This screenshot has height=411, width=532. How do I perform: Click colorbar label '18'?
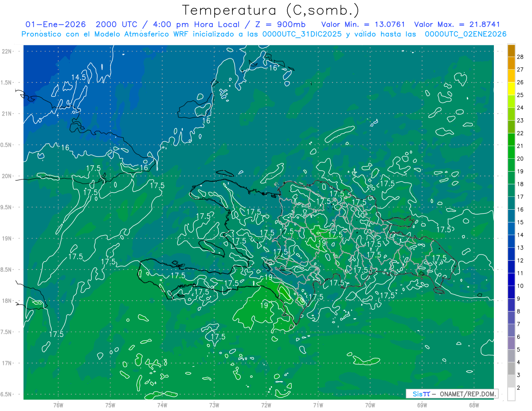point(520,184)
